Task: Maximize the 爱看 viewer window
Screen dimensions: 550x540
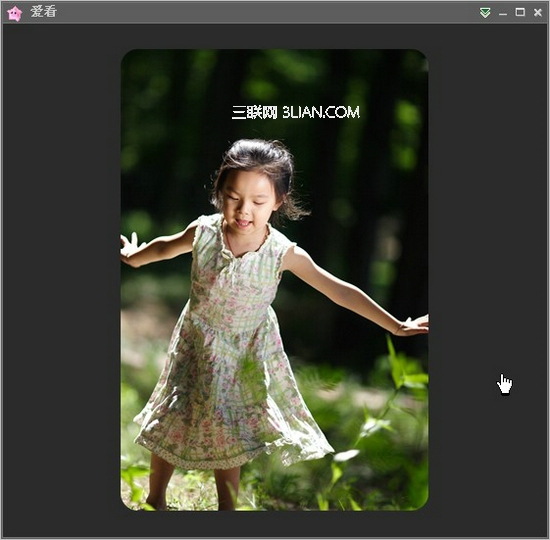Action: pyautogui.click(x=520, y=12)
